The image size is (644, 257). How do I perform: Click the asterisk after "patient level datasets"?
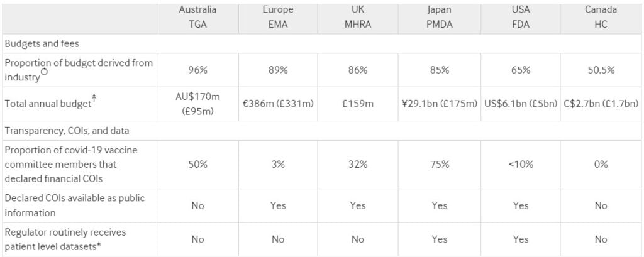[97, 245]
